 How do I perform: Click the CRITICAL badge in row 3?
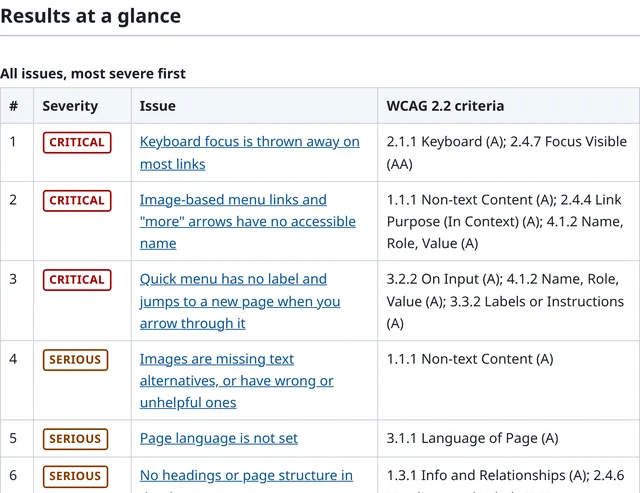pyautogui.click(x=77, y=280)
